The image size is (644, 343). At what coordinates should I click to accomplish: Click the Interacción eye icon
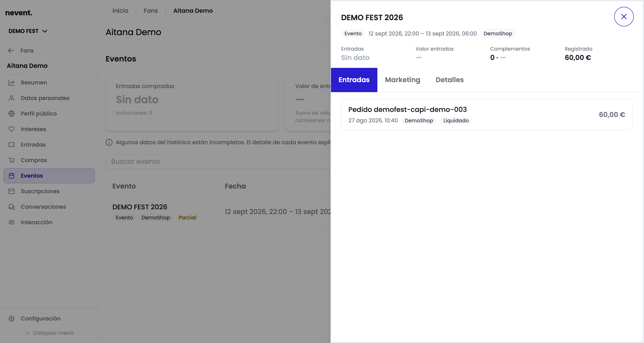coord(11,222)
